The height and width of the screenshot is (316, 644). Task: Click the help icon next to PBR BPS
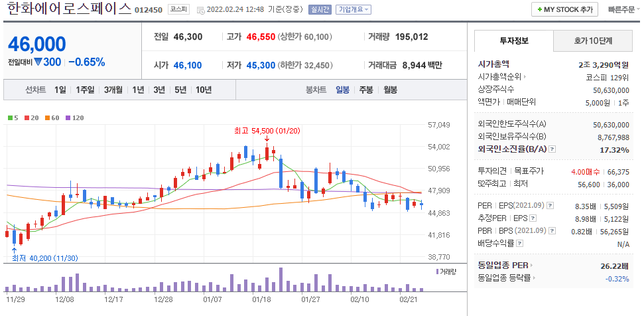(553, 231)
